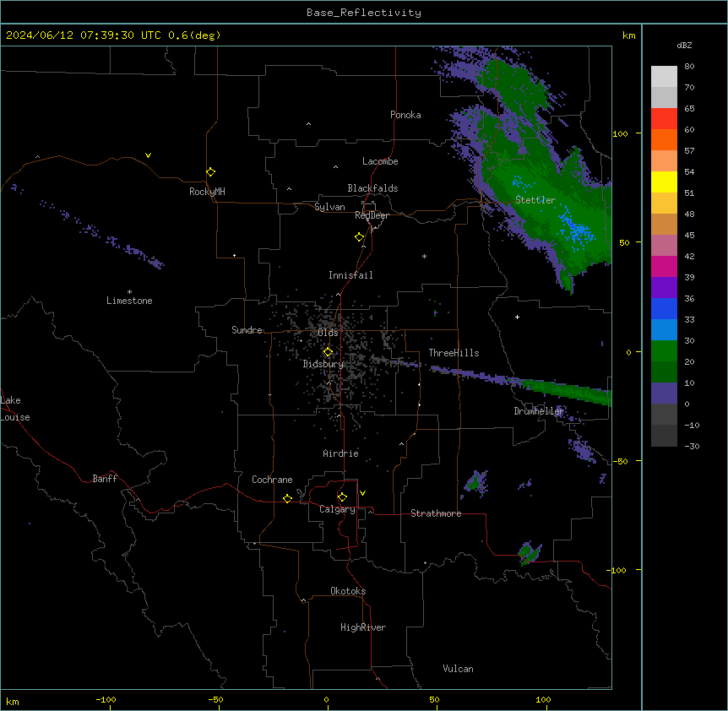Select the Stettler city label
The height and width of the screenshot is (711, 728).
pos(535,200)
